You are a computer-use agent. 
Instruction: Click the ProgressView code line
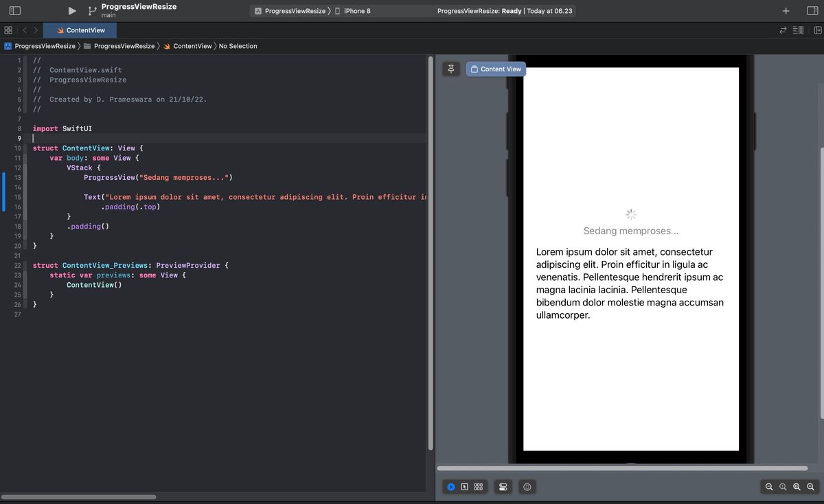(159, 177)
